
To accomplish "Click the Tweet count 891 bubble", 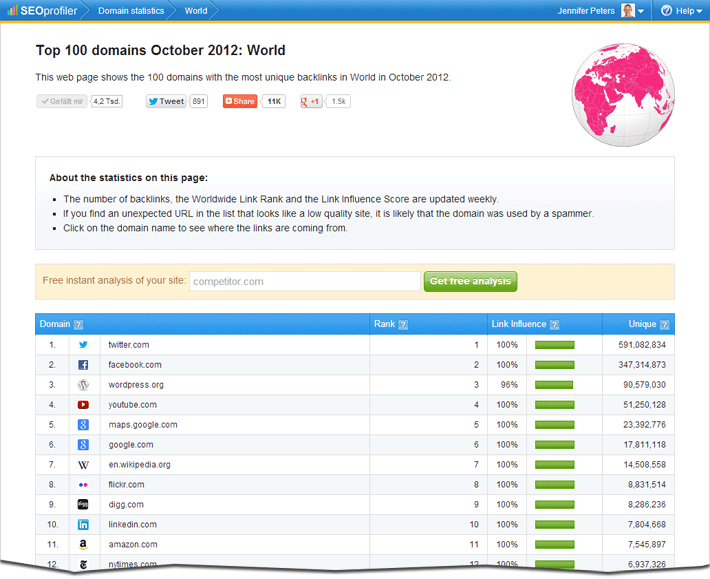I will point(198,101).
